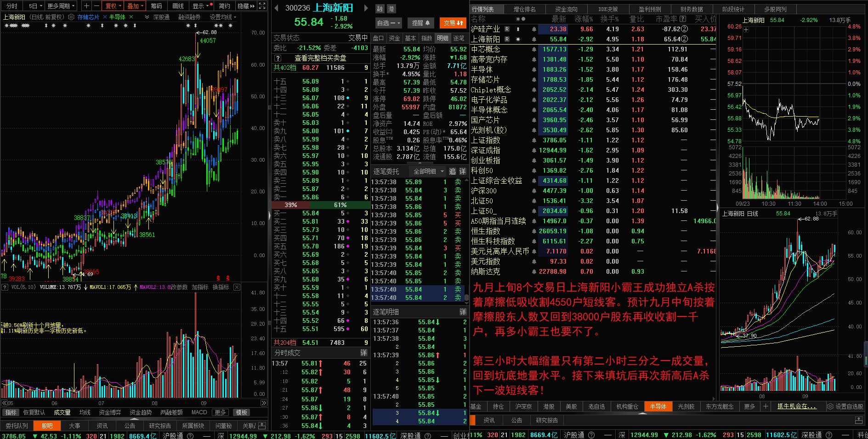Click the 模板 template button

242,412
